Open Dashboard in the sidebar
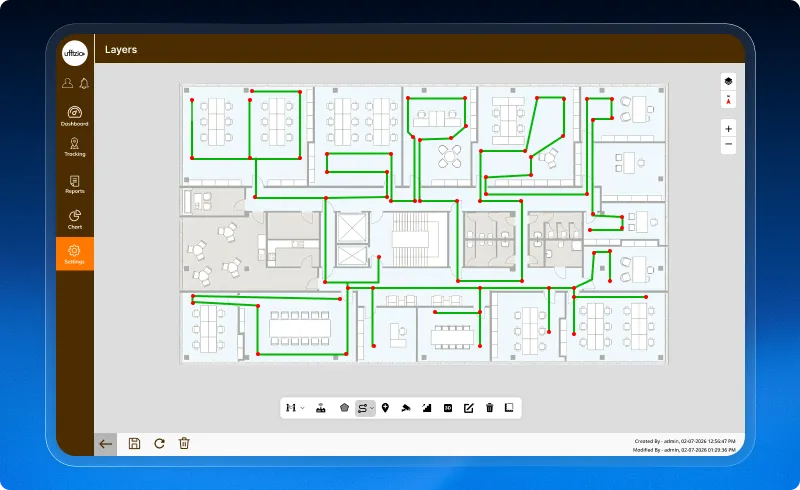The width and height of the screenshot is (800, 490). 74,116
